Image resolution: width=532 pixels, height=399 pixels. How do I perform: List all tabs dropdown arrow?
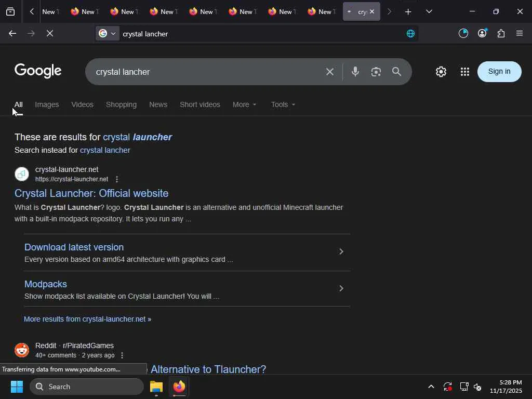429,11
